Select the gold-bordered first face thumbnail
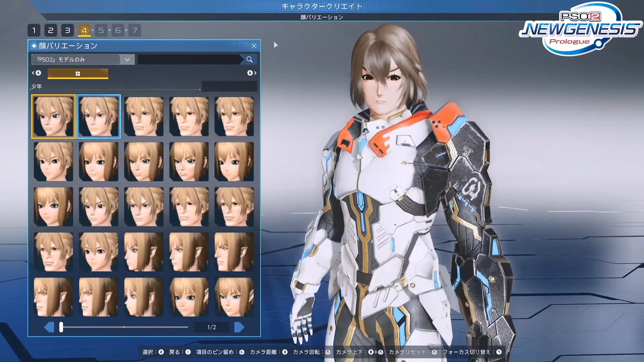The height and width of the screenshot is (362, 644). 53,116
